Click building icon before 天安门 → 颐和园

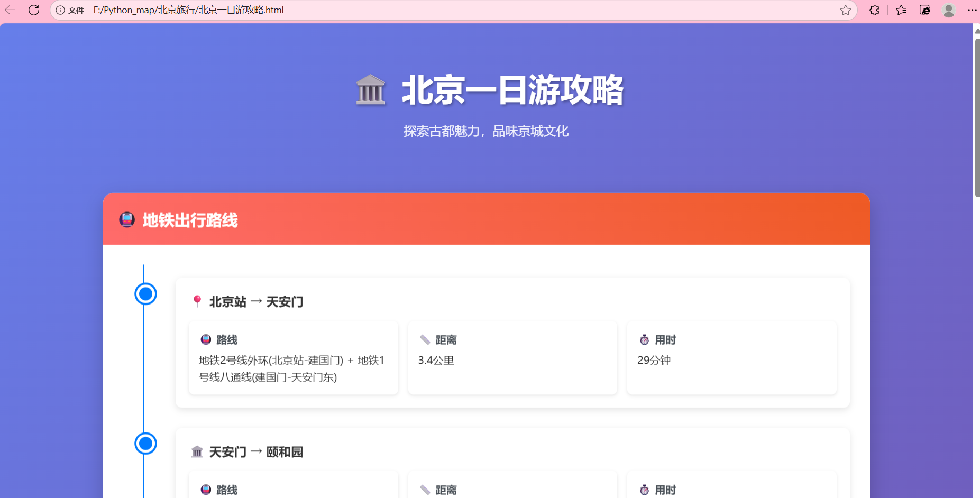197,451
